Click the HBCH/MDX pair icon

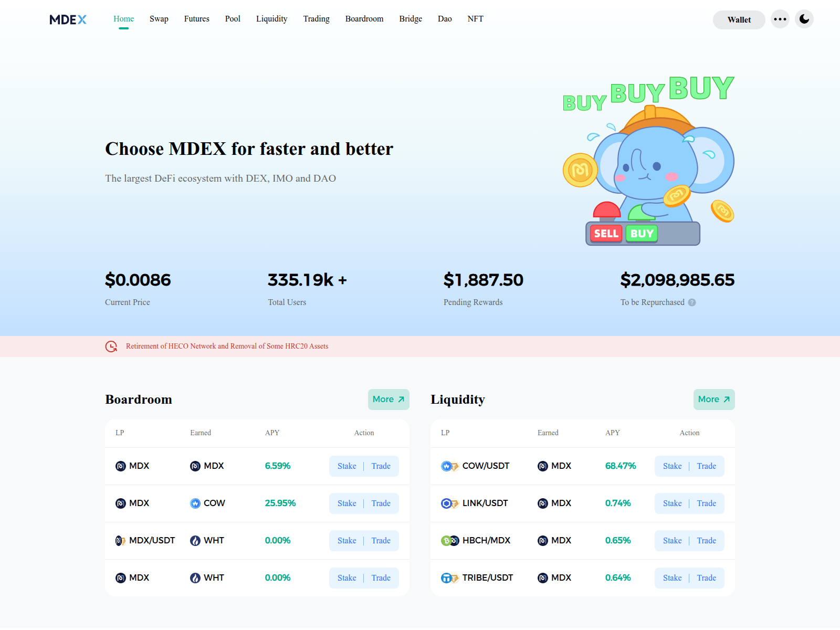449,541
